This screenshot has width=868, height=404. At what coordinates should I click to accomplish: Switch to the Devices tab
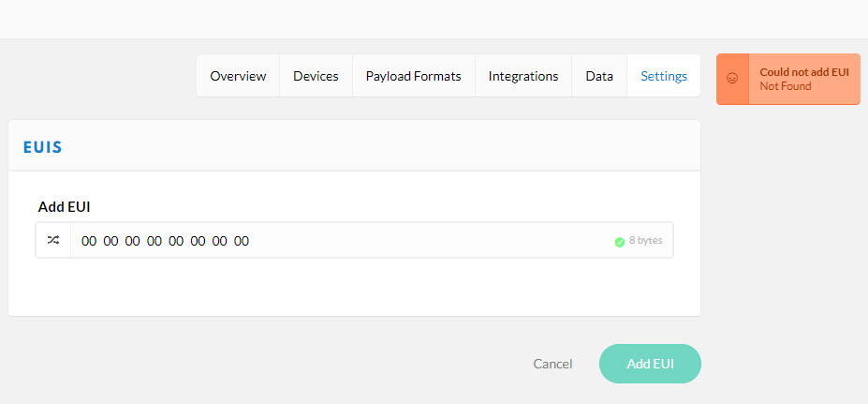pos(316,76)
